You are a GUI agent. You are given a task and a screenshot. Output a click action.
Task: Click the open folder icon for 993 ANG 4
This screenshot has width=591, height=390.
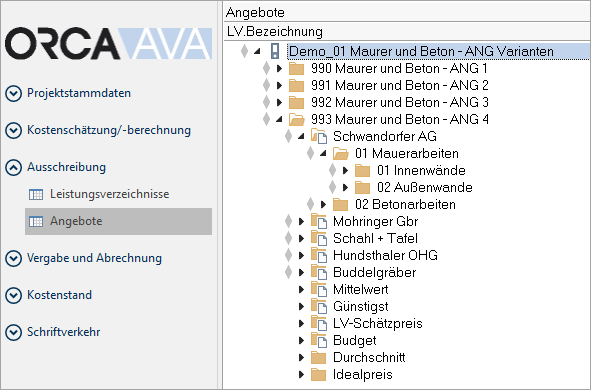tap(297, 119)
